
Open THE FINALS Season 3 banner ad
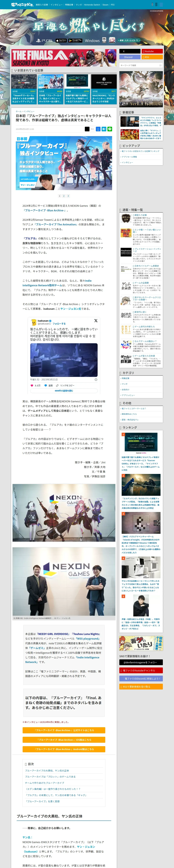(x=64, y=58)
